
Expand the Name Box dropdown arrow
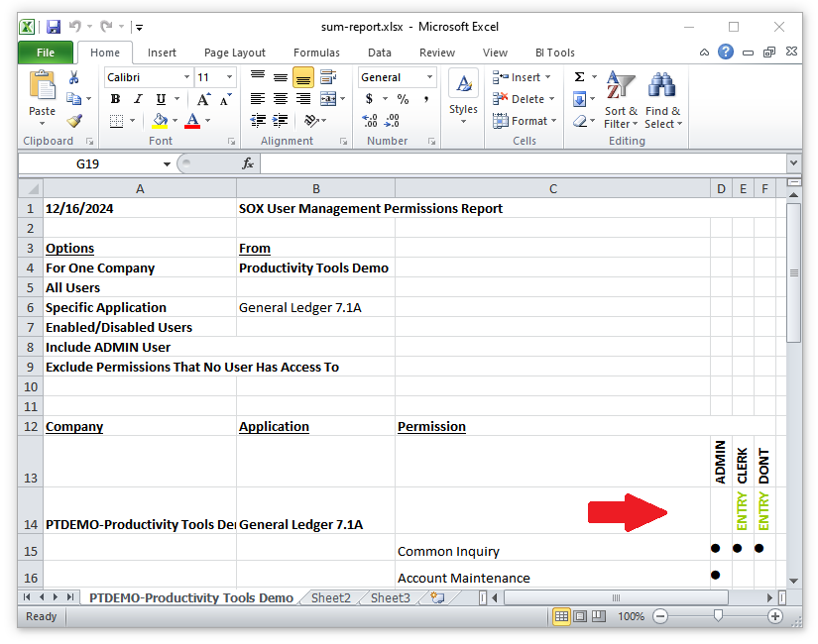coord(167,164)
